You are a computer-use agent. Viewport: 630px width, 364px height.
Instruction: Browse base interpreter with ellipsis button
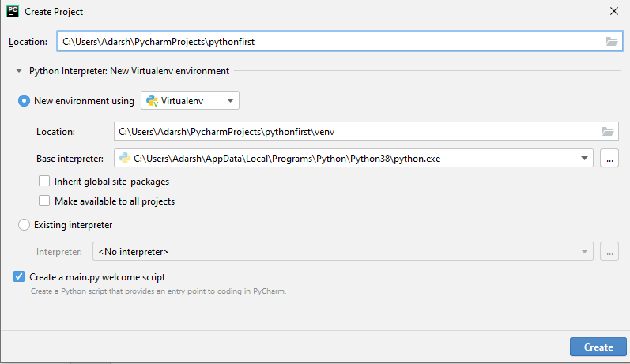click(x=609, y=159)
